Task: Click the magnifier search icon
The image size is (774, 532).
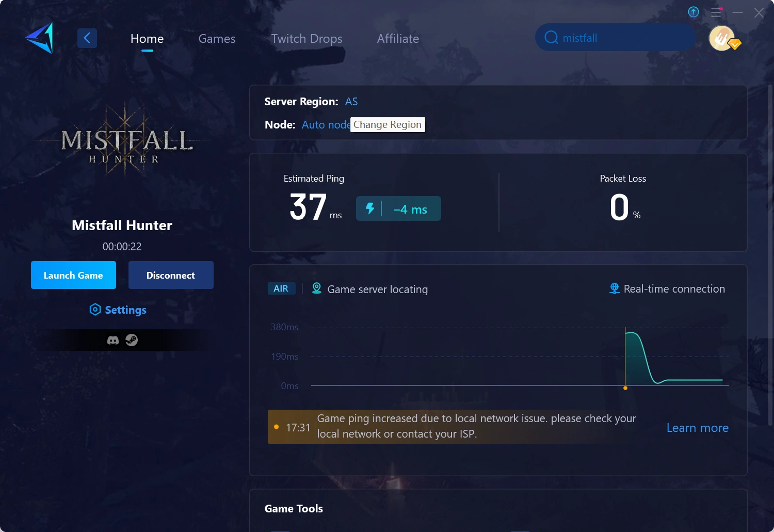Action: pyautogui.click(x=551, y=38)
